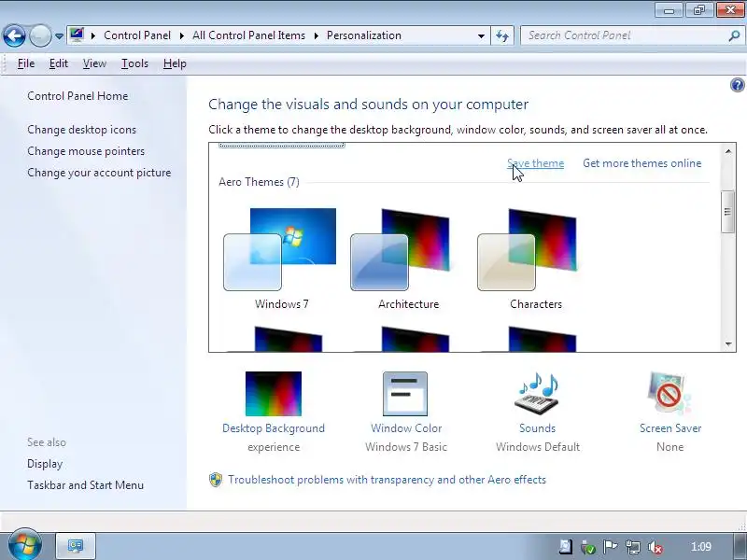Image resolution: width=747 pixels, height=560 pixels.
Task: Click the leftmost system tray icon
Action: point(566,547)
